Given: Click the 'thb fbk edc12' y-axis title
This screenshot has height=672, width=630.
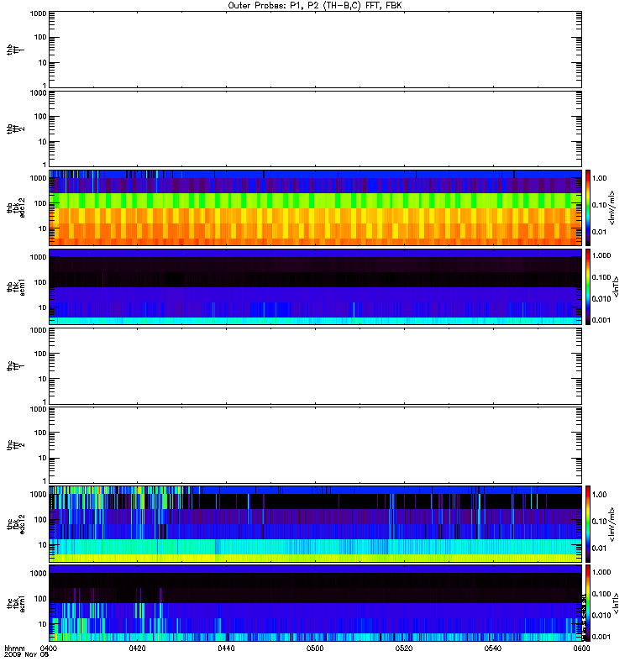Looking at the screenshot, I should pyautogui.click(x=16, y=207).
